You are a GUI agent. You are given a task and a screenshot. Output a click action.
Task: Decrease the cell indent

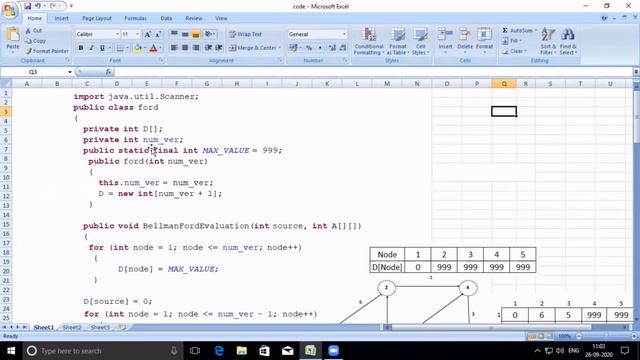(x=208, y=48)
